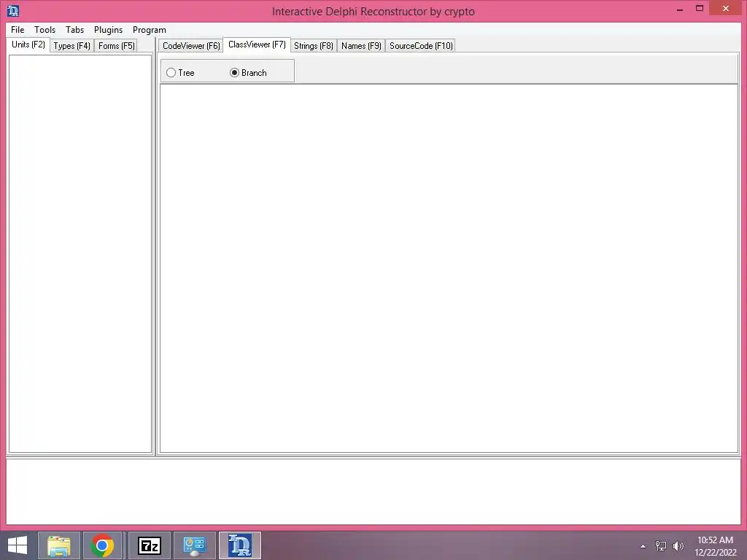
Task: Open the Program menu
Action: pyautogui.click(x=149, y=29)
